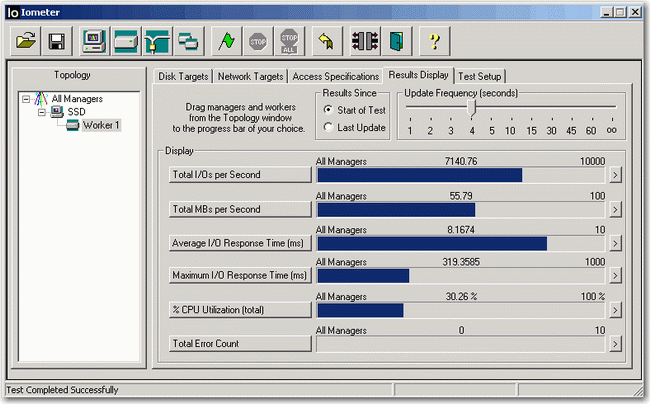Click the Worker 1 disk icon
The image size is (650, 404).
pyautogui.click(x=73, y=125)
